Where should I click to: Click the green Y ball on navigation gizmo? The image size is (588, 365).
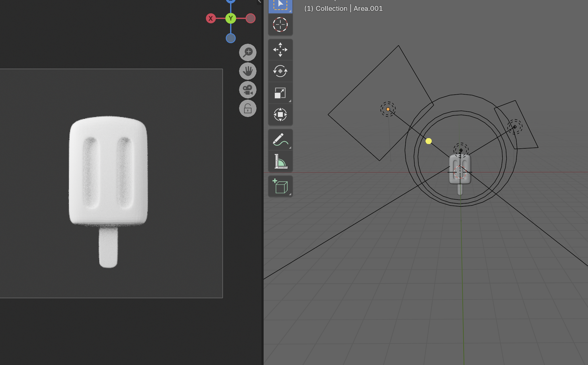pos(230,18)
